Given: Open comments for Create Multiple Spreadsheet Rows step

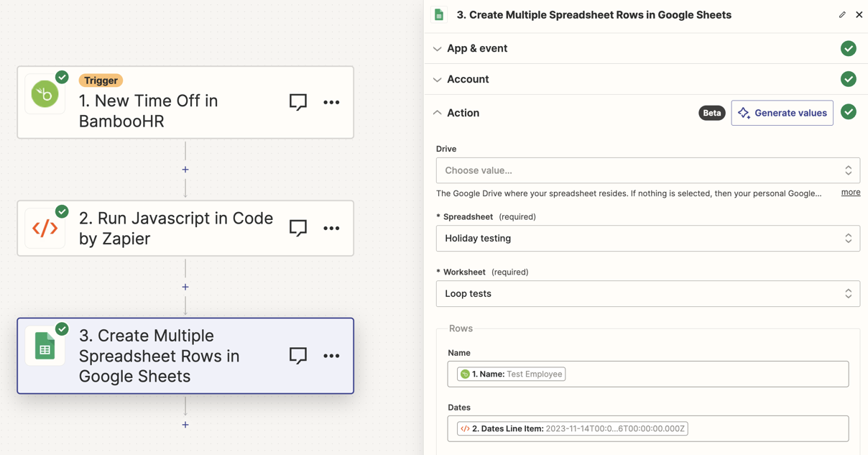Looking at the screenshot, I should pos(298,356).
